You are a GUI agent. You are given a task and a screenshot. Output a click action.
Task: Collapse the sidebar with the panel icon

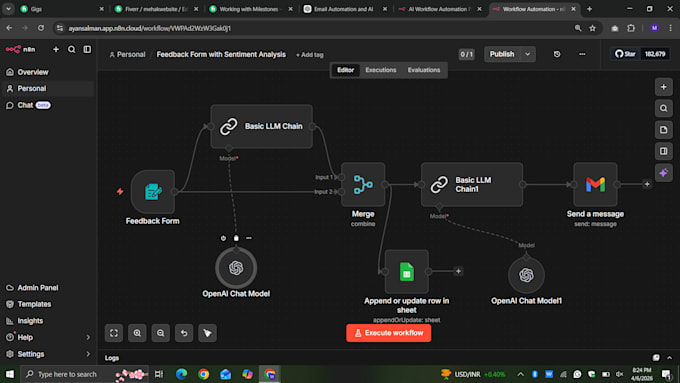tap(87, 49)
